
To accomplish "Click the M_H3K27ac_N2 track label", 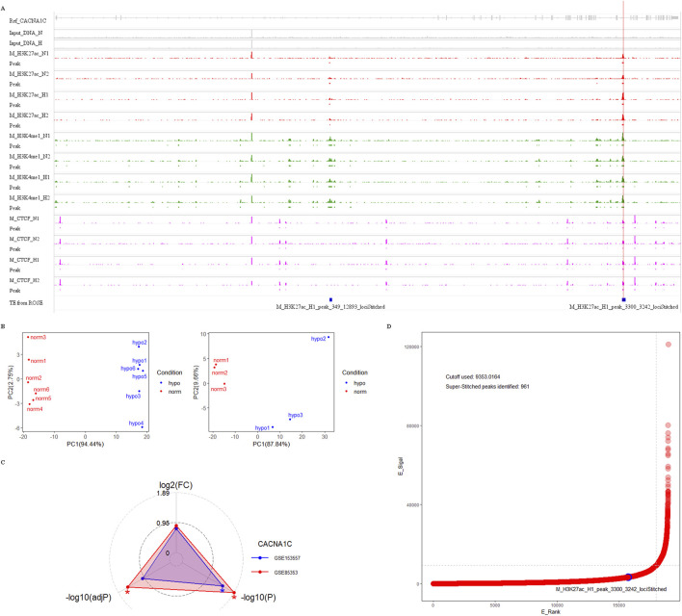I will (29, 74).
